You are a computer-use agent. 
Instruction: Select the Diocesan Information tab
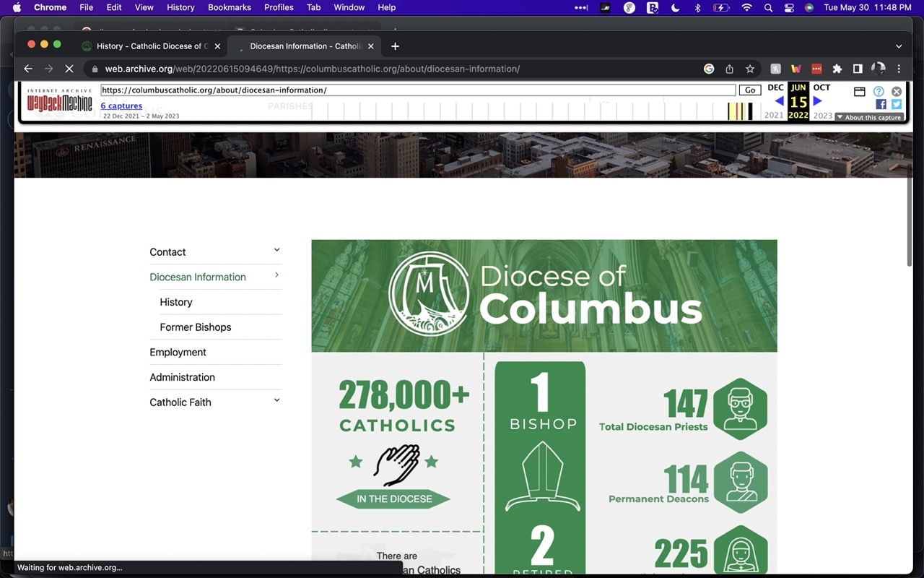coord(303,46)
